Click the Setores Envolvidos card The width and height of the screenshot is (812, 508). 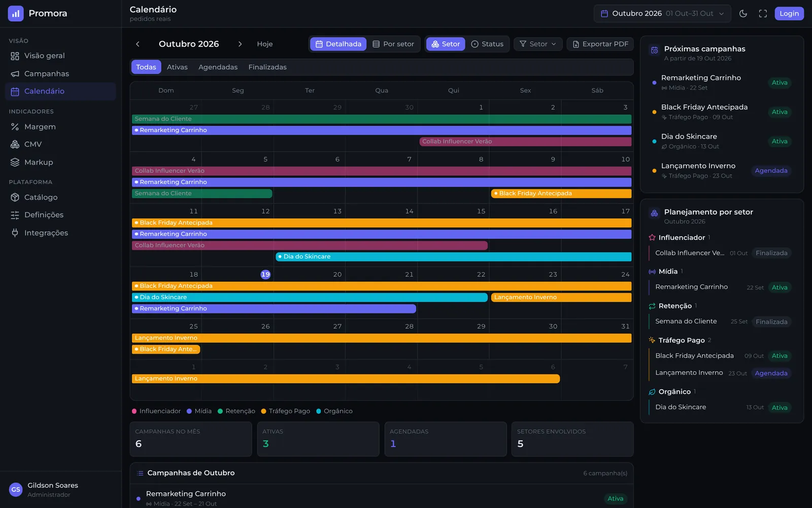click(572, 439)
